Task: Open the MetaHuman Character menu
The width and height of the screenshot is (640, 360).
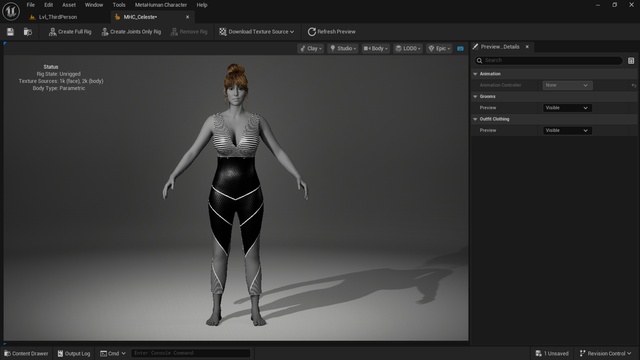Action: tap(161, 5)
